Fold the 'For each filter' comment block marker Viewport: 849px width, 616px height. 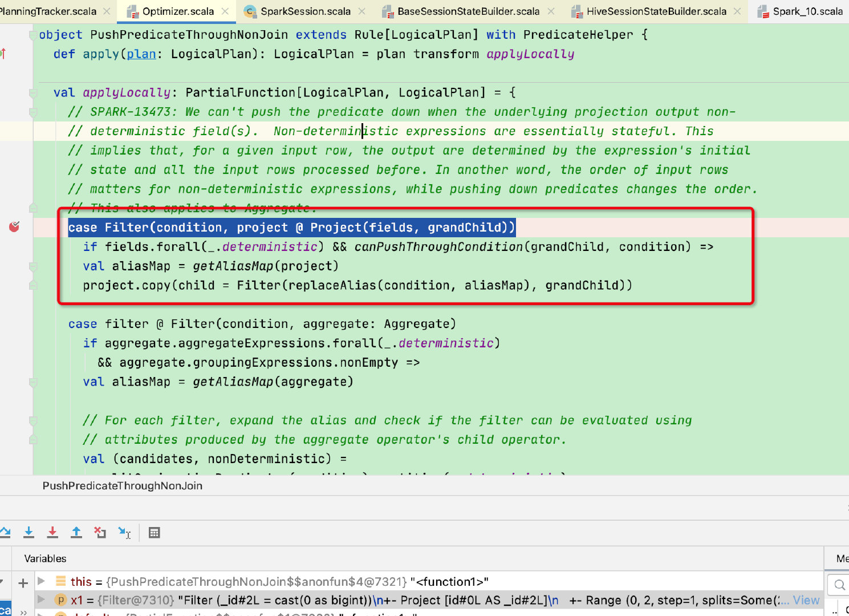pyautogui.click(x=33, y=421)
